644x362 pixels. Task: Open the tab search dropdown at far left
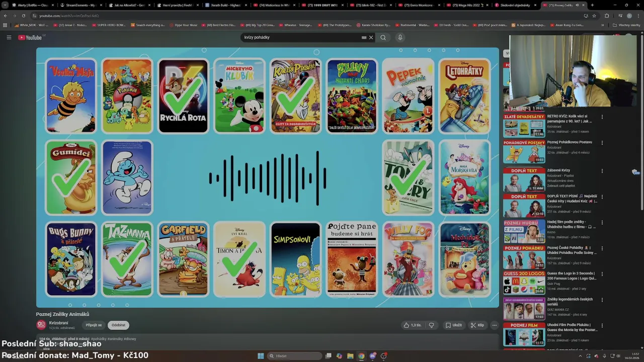[x=5, y=5]
